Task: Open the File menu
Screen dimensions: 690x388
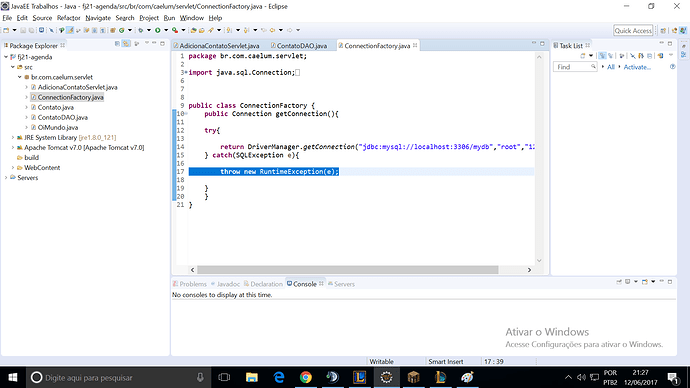Action: point(7,18)
